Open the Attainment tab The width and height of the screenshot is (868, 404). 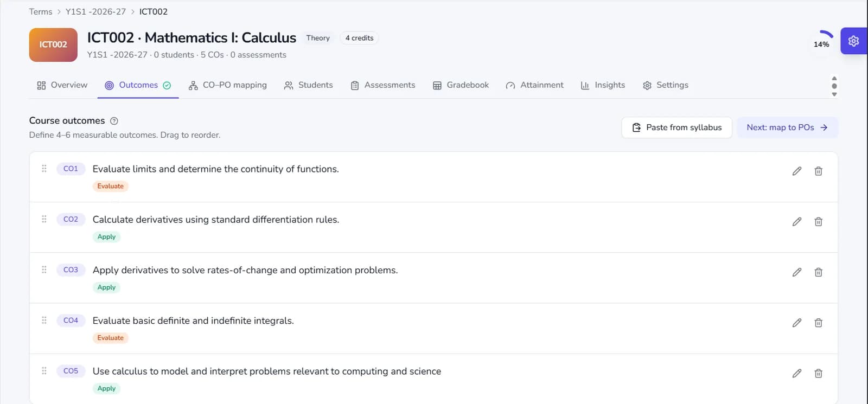tap(535, 85)
